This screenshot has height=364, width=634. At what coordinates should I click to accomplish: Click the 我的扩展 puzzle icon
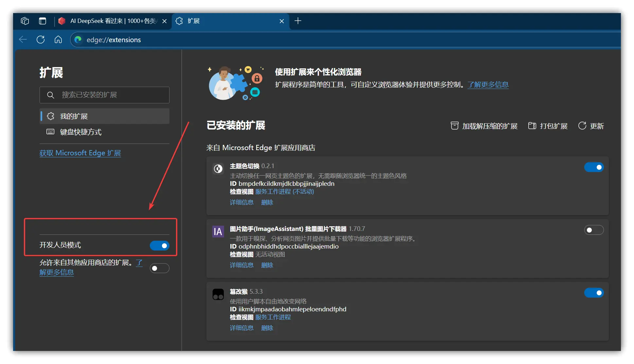click(x=50, y=116)
